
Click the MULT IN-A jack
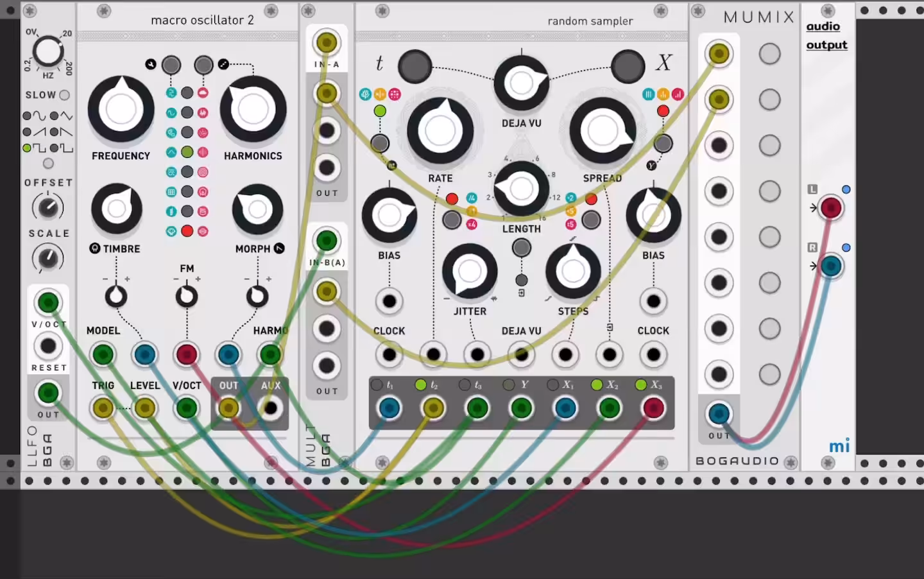pyautogui.click(x=327, y=43)
